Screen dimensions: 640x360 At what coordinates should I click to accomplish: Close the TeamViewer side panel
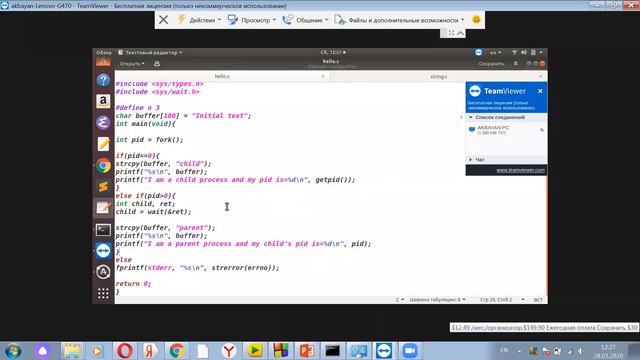coord(540,91)
